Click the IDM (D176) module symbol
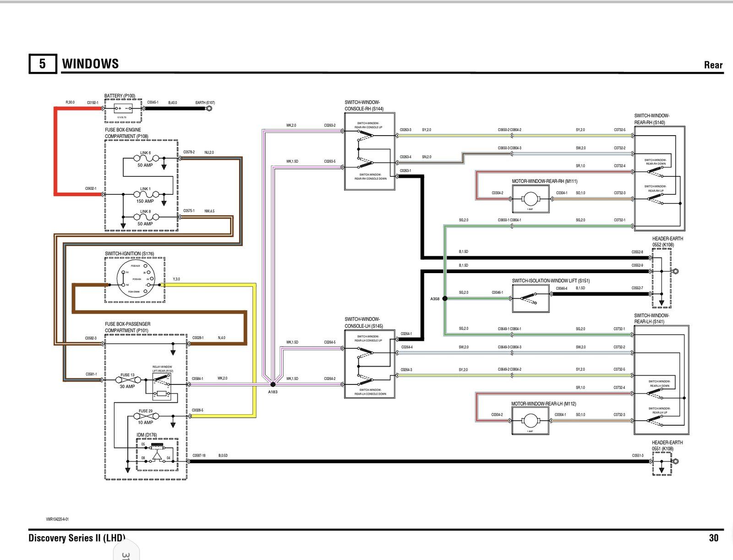This screenshot has width=733, height=560. [157, 454]
